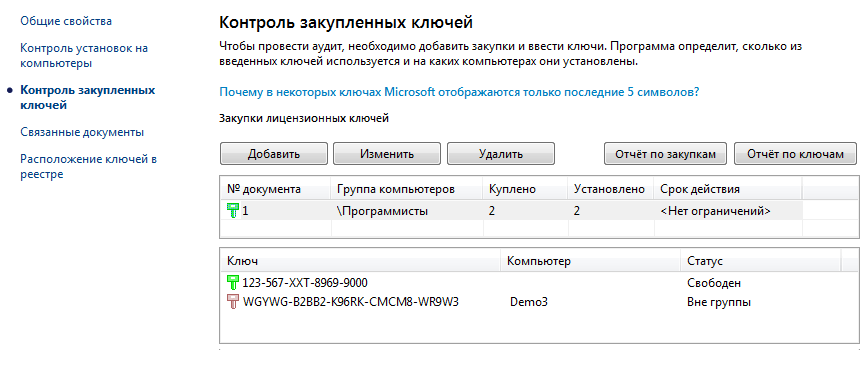Viewport: 867px width, 367px height.
Task: Open Расположение ключей в реестре section
Action: pos(88,166)
